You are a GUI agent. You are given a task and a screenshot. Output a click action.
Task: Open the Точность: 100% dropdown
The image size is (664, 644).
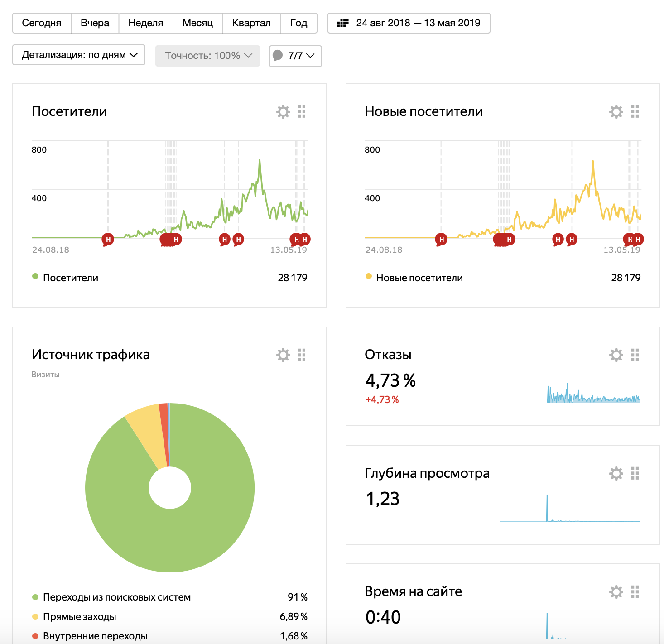208,56
